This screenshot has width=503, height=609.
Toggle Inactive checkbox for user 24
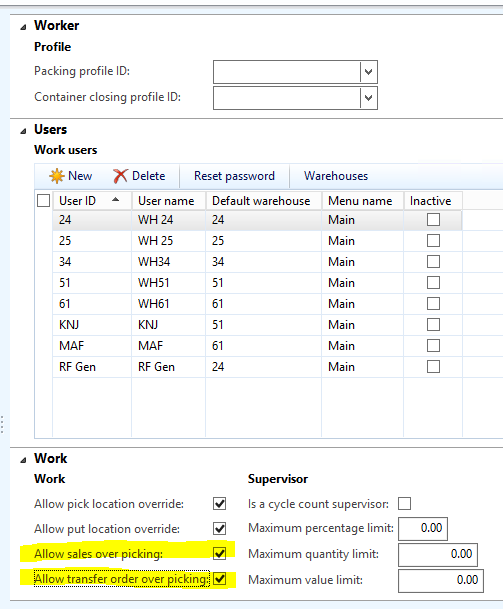tap(433, 219)
